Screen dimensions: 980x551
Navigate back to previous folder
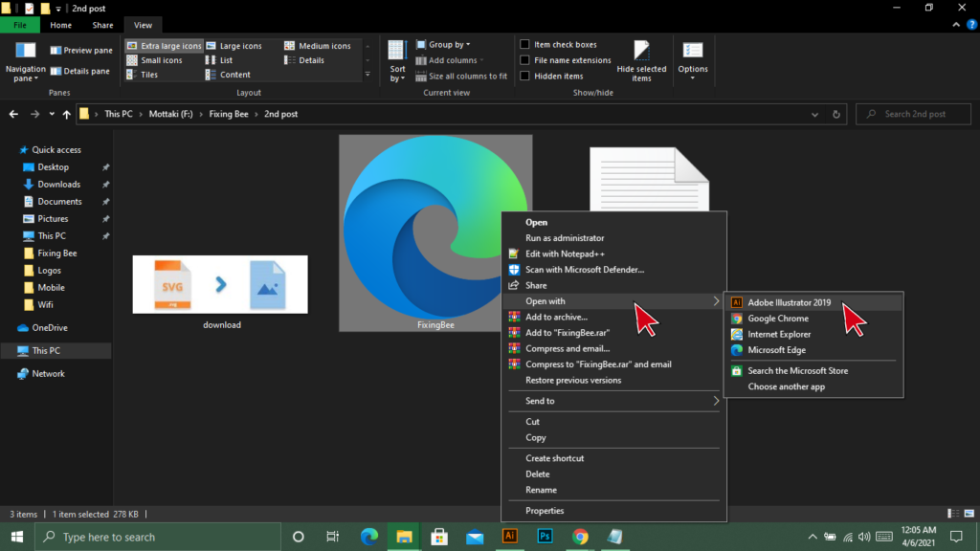click(x=13, y=115)
